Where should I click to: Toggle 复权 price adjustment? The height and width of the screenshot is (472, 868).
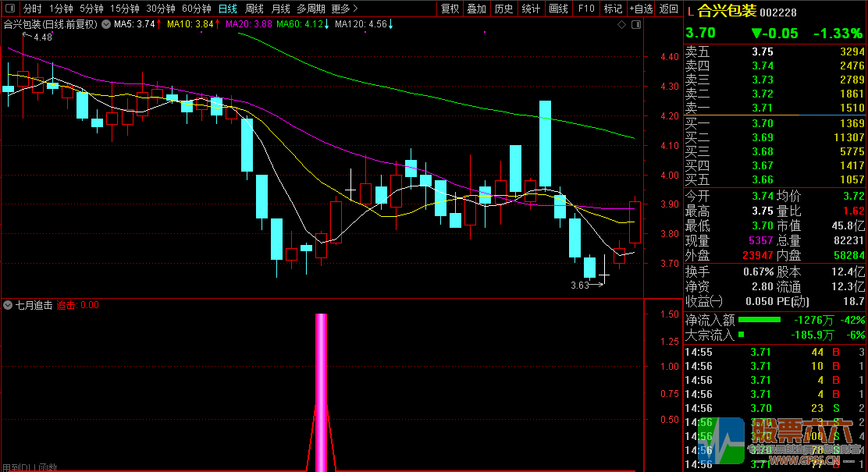450,9
